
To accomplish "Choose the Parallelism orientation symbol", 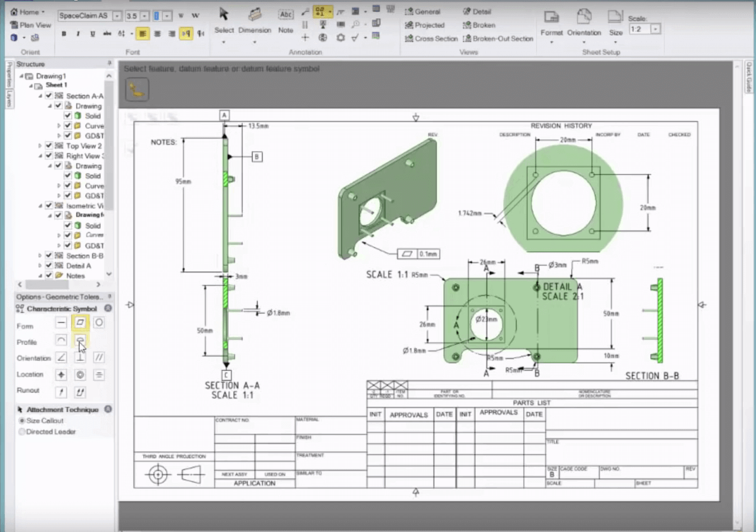I will 99,357.
